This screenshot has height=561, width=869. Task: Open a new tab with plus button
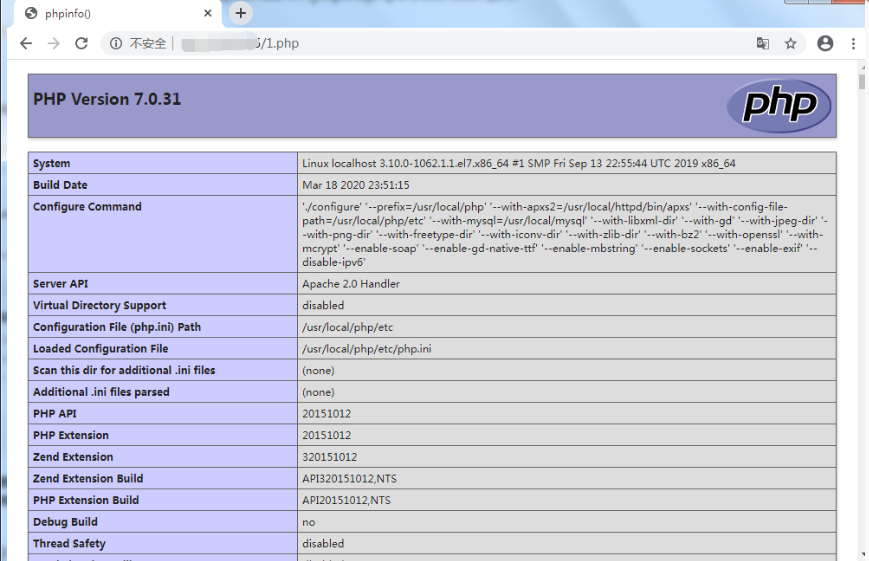click(240, 13)
